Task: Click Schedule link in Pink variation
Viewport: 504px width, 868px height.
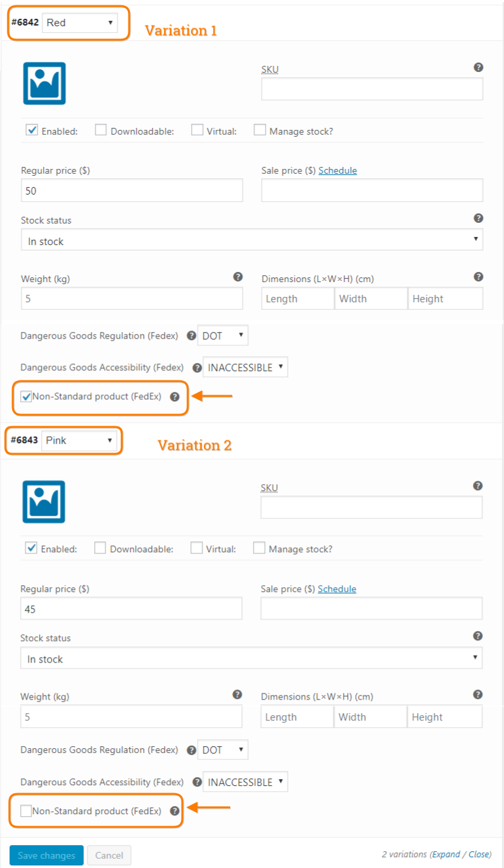Action: click(x=337, y=589)
